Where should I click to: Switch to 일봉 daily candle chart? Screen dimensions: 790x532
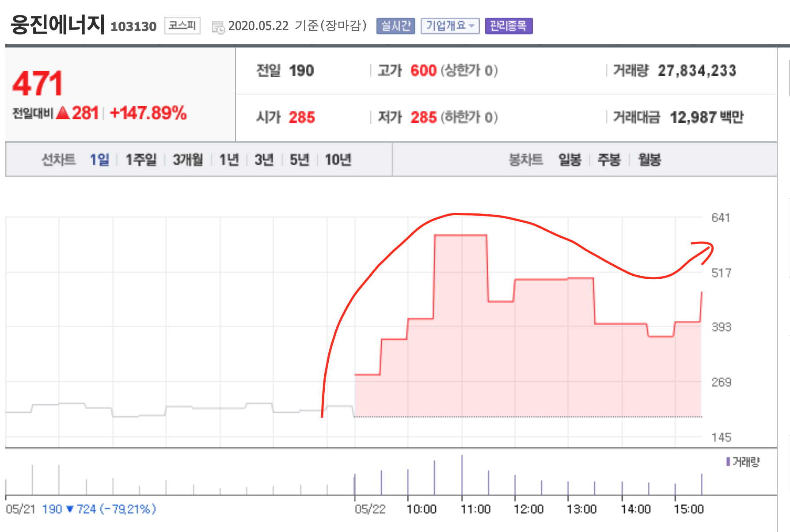tap(570, 160)
